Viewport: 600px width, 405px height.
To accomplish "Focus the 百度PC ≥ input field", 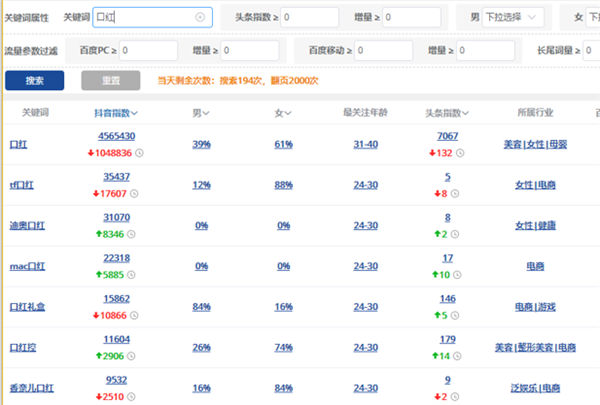I will coord(148,50).
